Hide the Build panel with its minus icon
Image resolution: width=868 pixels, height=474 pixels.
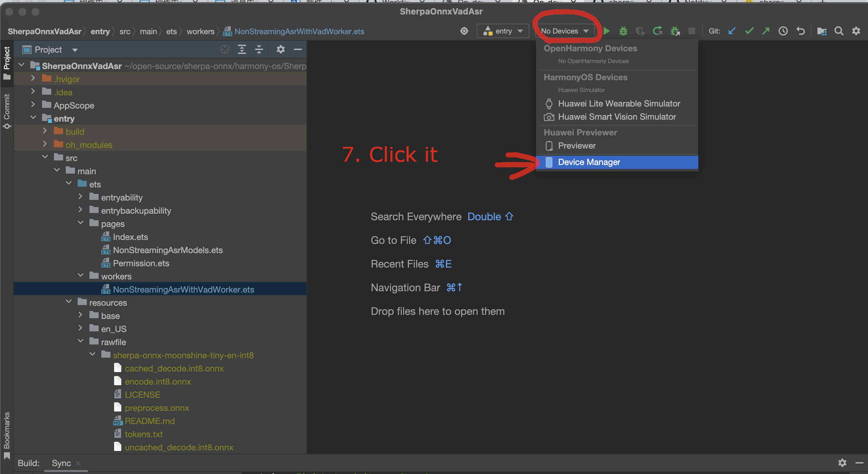[x=859, y=463]
